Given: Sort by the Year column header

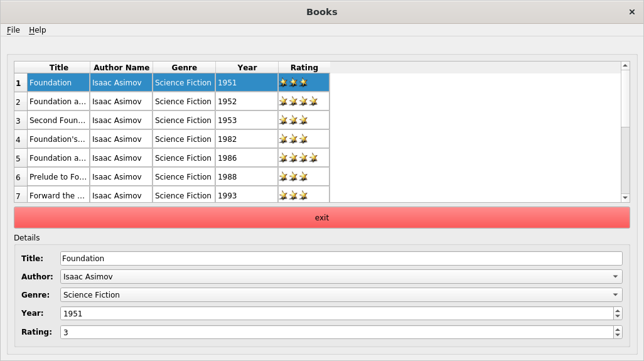Looking at the screenshot, I should [x=247, y=68].
